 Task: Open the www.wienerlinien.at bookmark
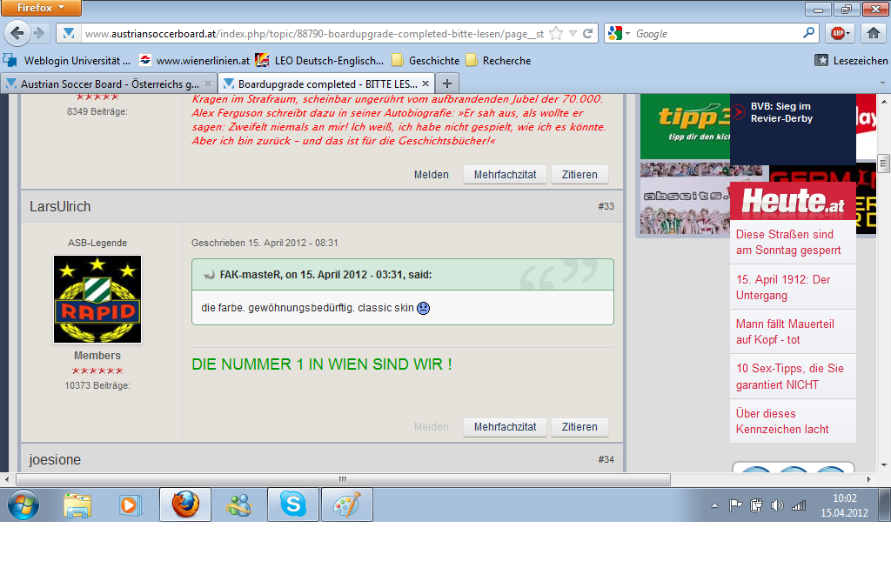(x=195, y=61)
